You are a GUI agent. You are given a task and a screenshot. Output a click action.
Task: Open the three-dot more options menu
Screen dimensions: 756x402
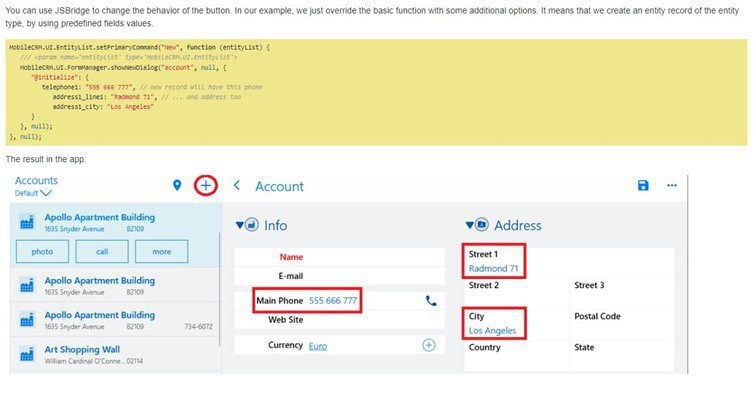(672, 186)
